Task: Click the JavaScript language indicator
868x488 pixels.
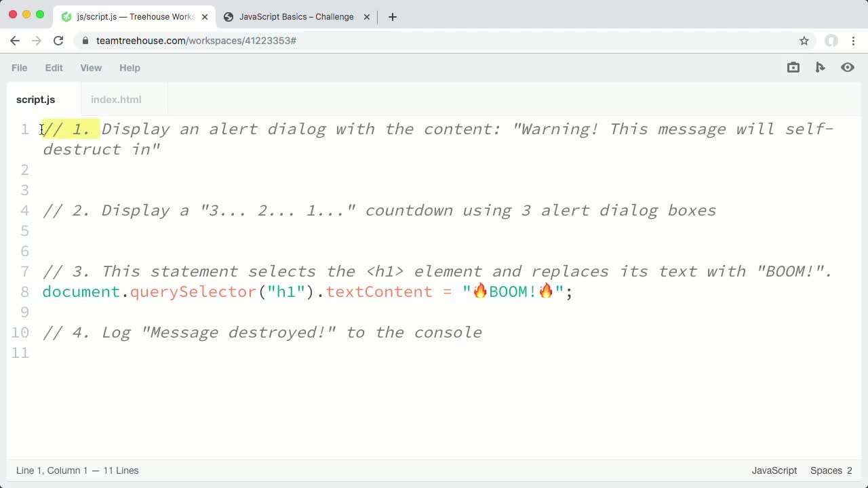Action: coord(774,470)
